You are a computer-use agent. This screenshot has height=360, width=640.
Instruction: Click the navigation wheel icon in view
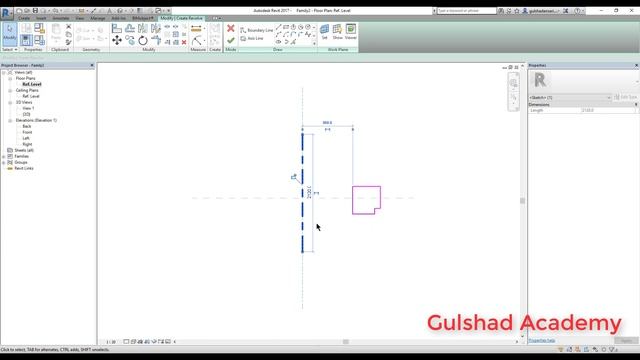pyautogui.click(x=513, y=83)
